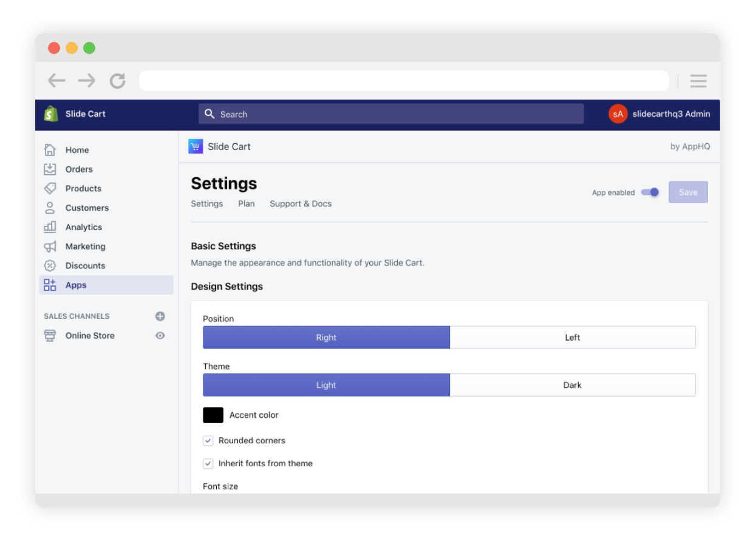Click the sA user avatar
The height and width of the screenshot is (541, 756).
coord(618,114)
